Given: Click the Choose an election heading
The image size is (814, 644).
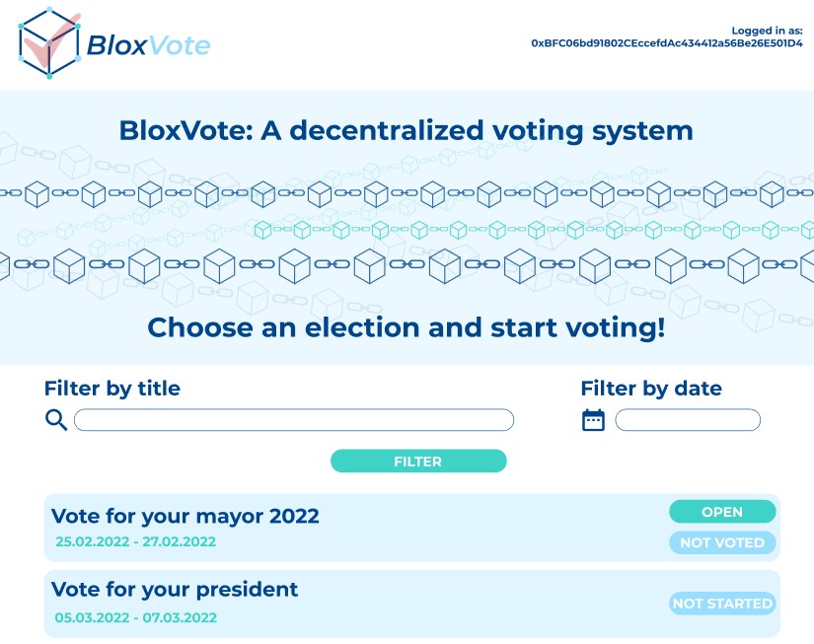Looking at the screenshot, I should click(x=407, y=327).
